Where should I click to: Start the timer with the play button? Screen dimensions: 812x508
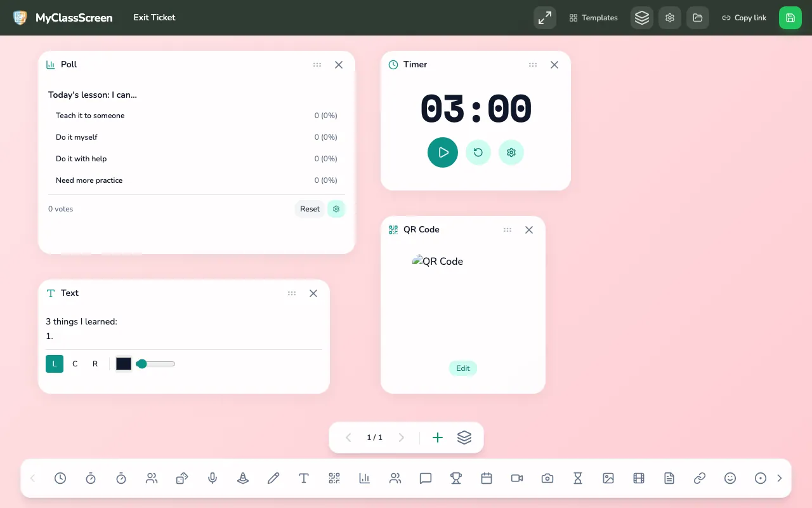[443, 152]
